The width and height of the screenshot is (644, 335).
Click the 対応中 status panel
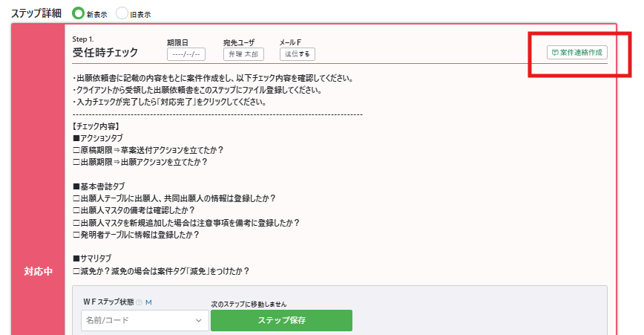(39, 272)
